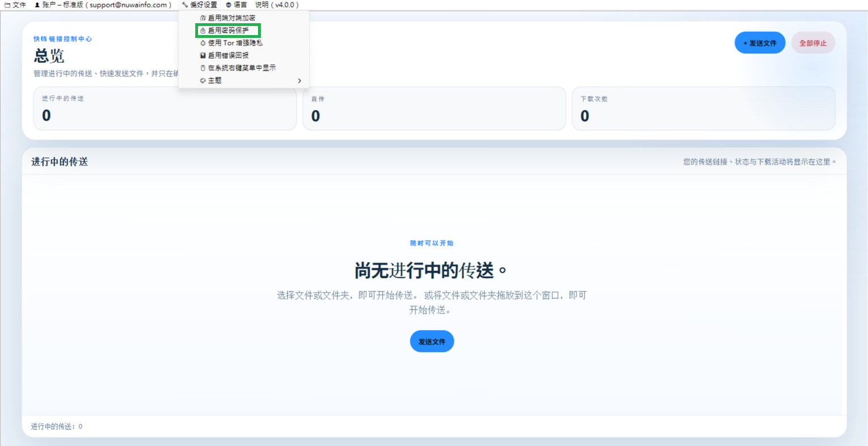Click the 下载次数 statistics card
Screen dimensions: 868x446
[x=703, y=108]
